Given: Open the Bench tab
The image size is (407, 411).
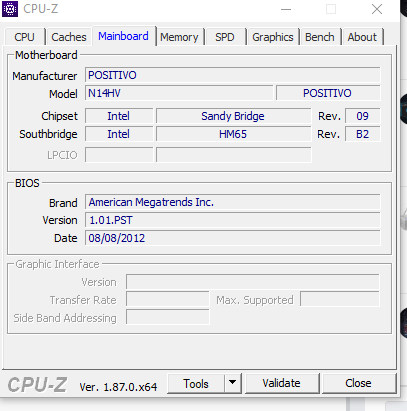Looking at the screenshot, I should tap(320, 37).
